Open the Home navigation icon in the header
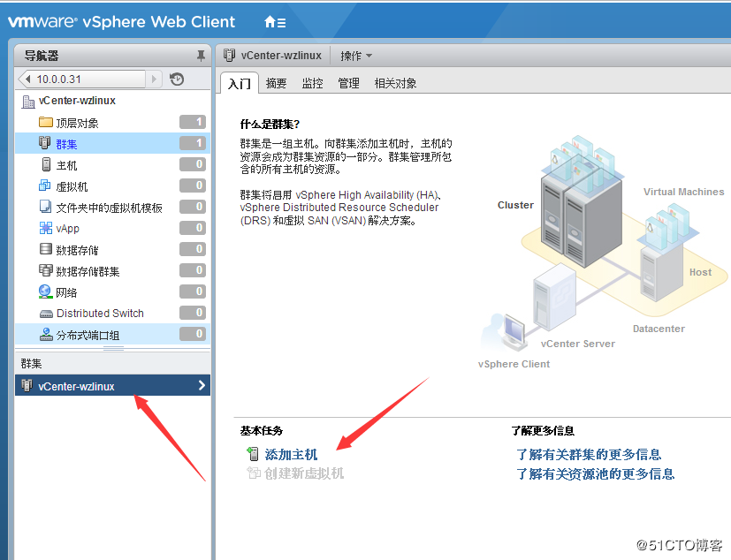This screenshot has height=560, width=731. tap(269, 22)
